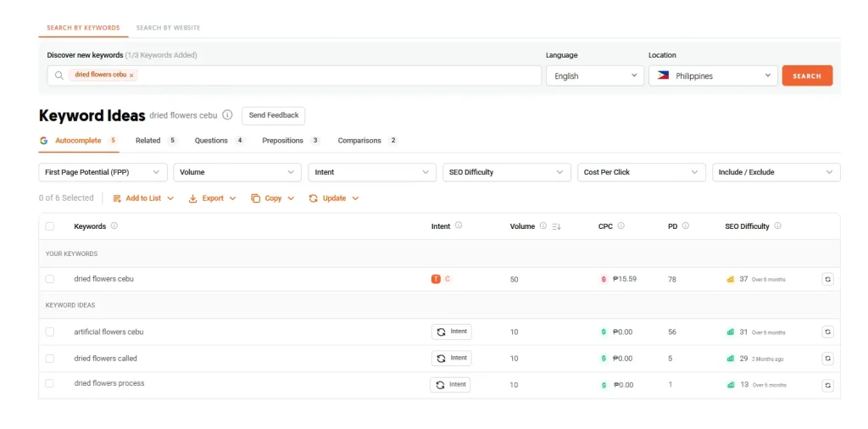Viewport: 868px width, 429px height.
Task: Click the Philippines flag icon in Location
Action: pos(663,75)
